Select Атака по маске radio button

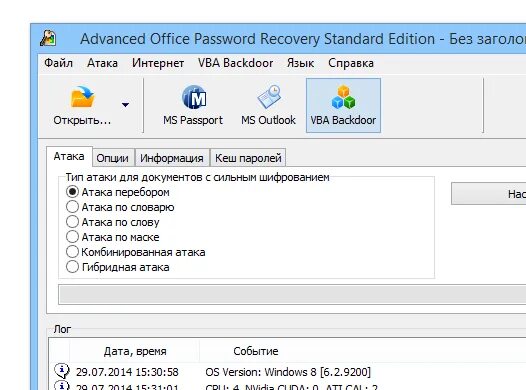coord(72,237)
